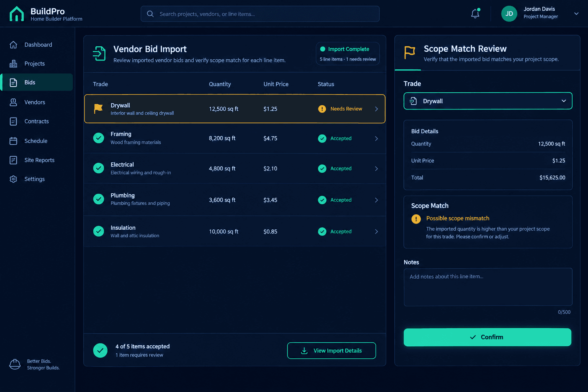Viewport: 588px width, 392px height.
Task: Click View Import Details button
Action: pyautogui.click(x=332, y=351)
